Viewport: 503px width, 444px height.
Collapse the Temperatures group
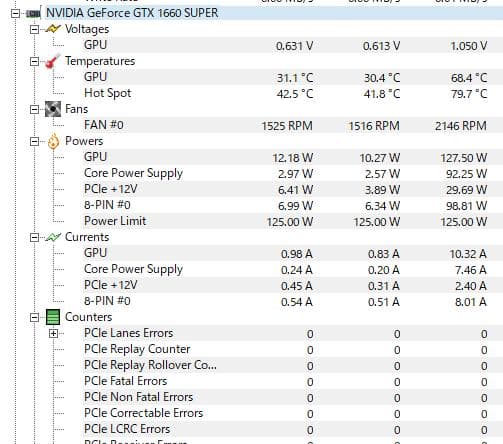pos(34,61)
